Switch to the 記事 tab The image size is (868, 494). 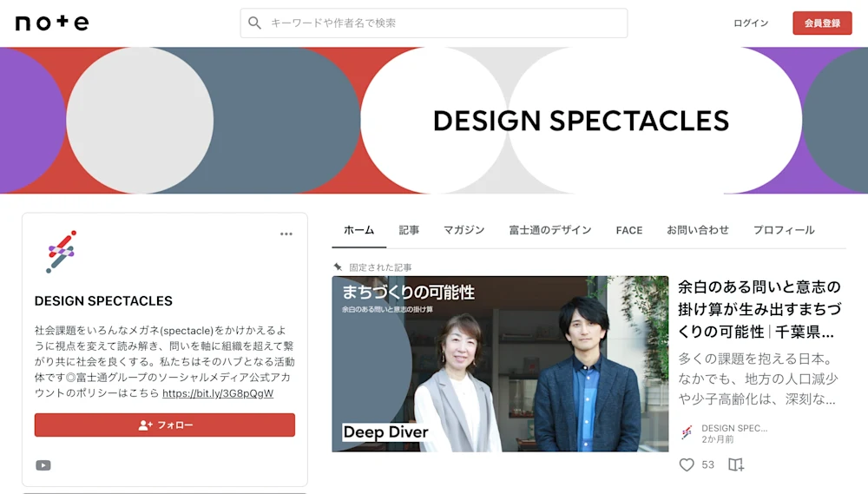409,230
